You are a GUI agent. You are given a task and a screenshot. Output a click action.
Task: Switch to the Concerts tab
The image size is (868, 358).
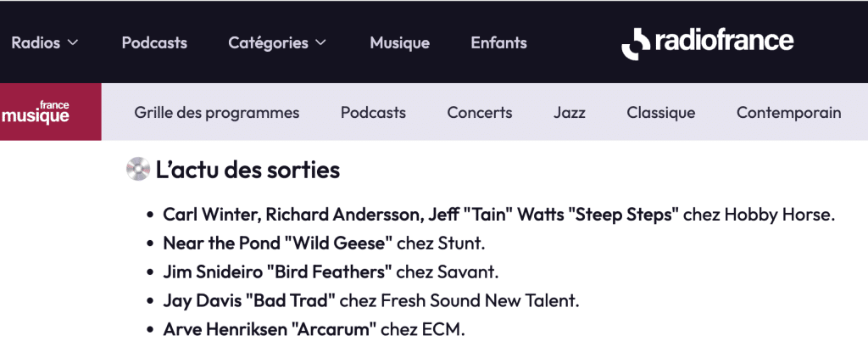(x=480, y=112)
